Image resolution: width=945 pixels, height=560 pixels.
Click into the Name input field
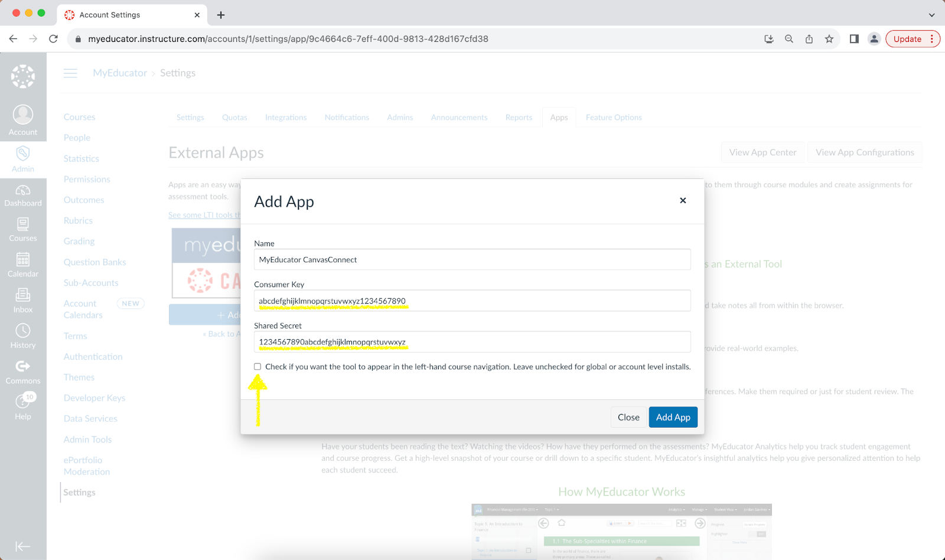pyautogui.click(x=472, y=259)
